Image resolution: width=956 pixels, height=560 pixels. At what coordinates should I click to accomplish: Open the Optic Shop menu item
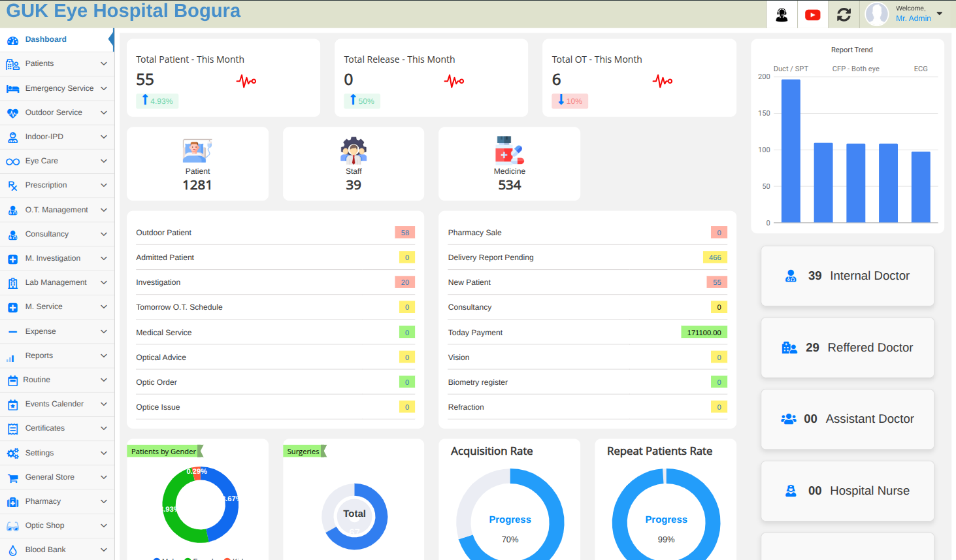tap(57, 526)
